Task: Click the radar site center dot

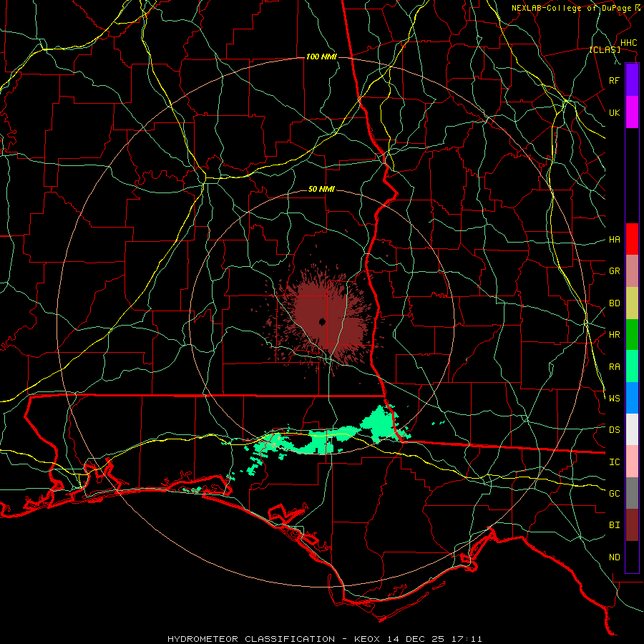Action: [323, 321]
